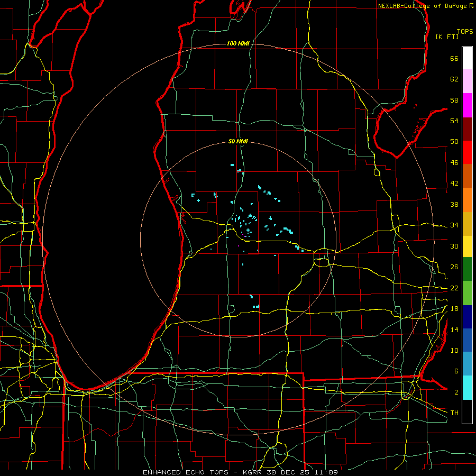Click the 50 value on the scale
This screenshot has height=476, width=476.
tap(454, 142)
